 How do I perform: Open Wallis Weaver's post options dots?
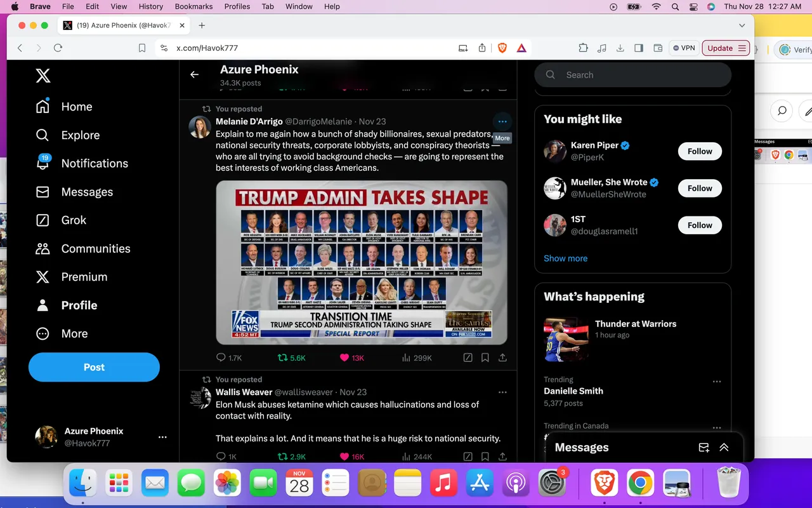click(502, 392)
